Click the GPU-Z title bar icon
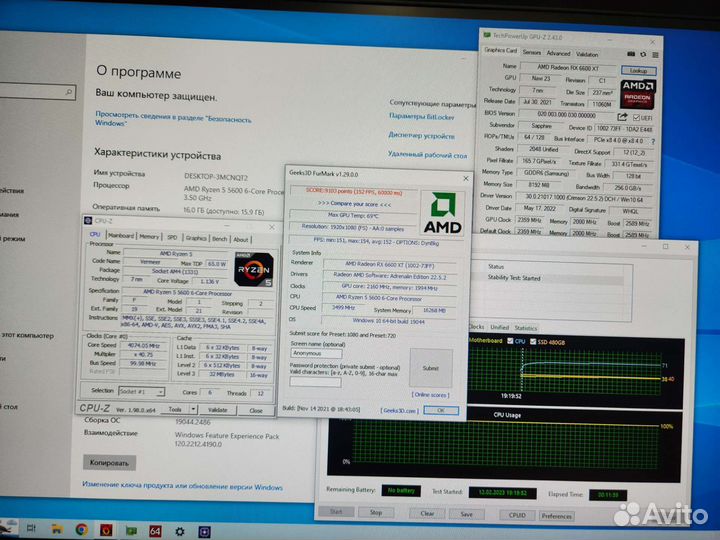The image size is (720, 540). click(x=487, y=35)
